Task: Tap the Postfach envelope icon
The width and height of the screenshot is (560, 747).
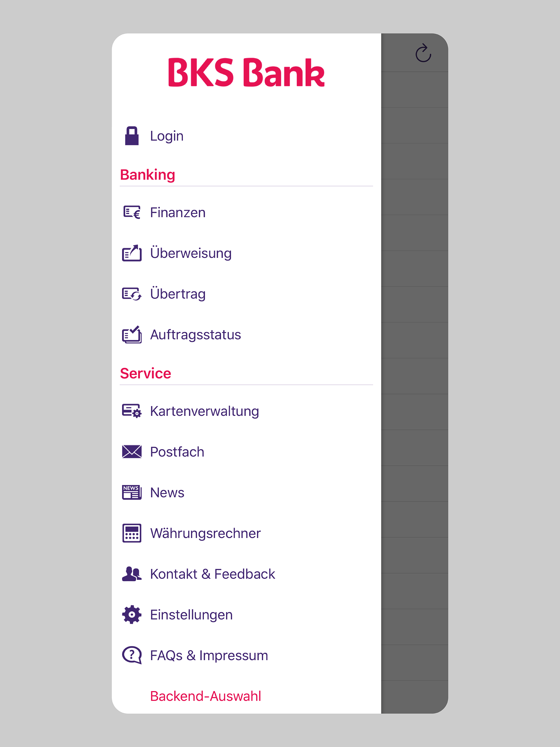Action: coord(132,451)
